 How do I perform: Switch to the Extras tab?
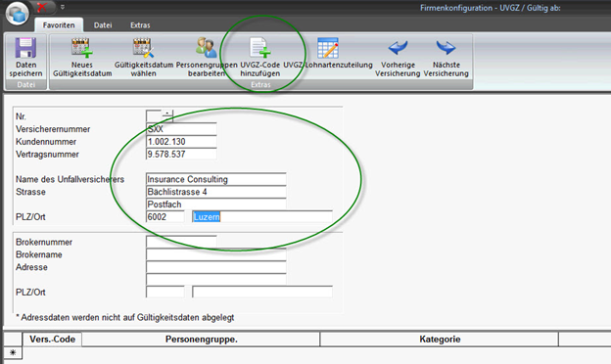click(140, 25)
